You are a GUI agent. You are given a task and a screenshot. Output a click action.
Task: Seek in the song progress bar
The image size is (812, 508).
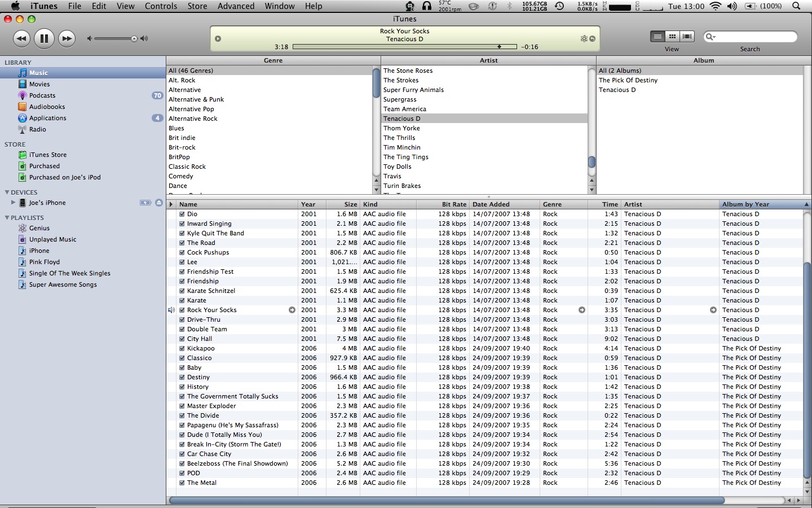point(404,47)
